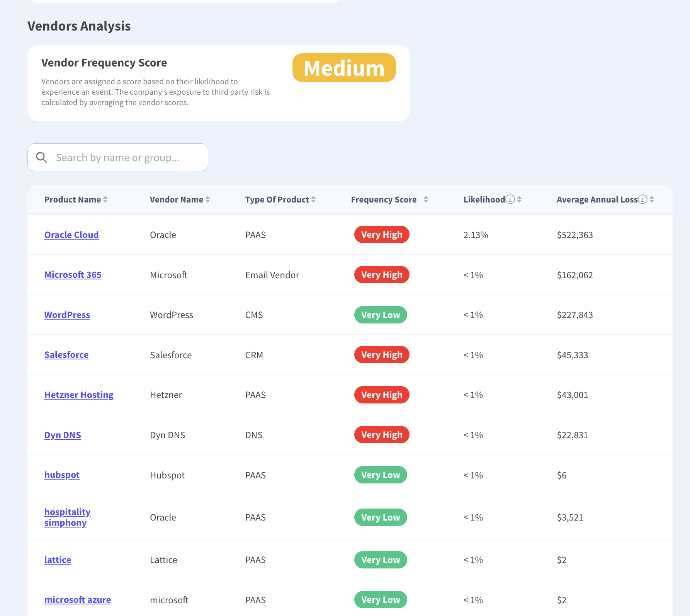
Task: Open the lattice product link
Action: 58,560
